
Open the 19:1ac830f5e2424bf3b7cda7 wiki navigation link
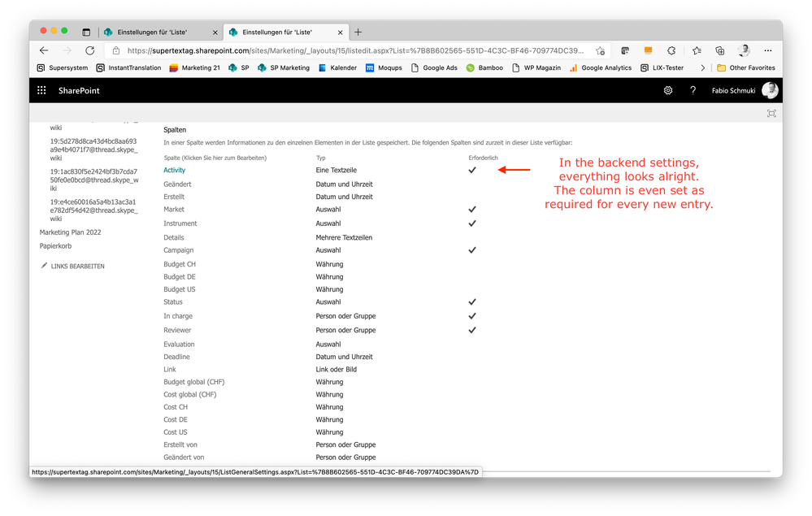click(x=94, y=180)
